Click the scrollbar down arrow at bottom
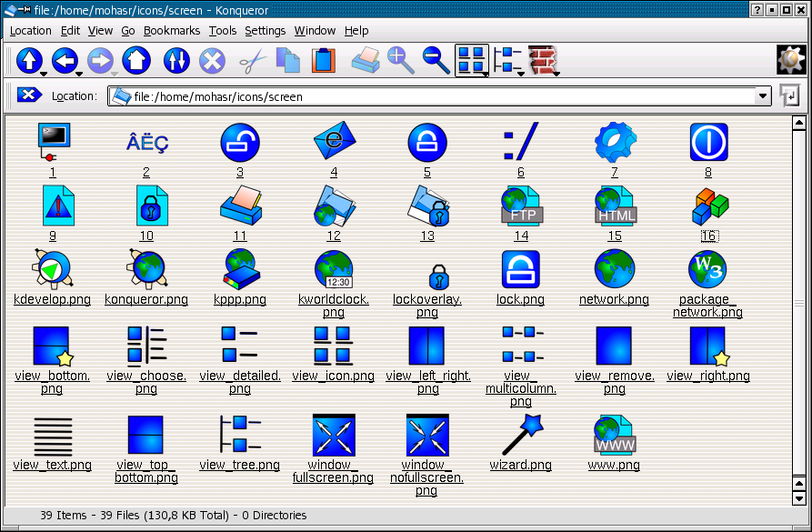Viewport: 812px width, 532px height. [799, 499]
